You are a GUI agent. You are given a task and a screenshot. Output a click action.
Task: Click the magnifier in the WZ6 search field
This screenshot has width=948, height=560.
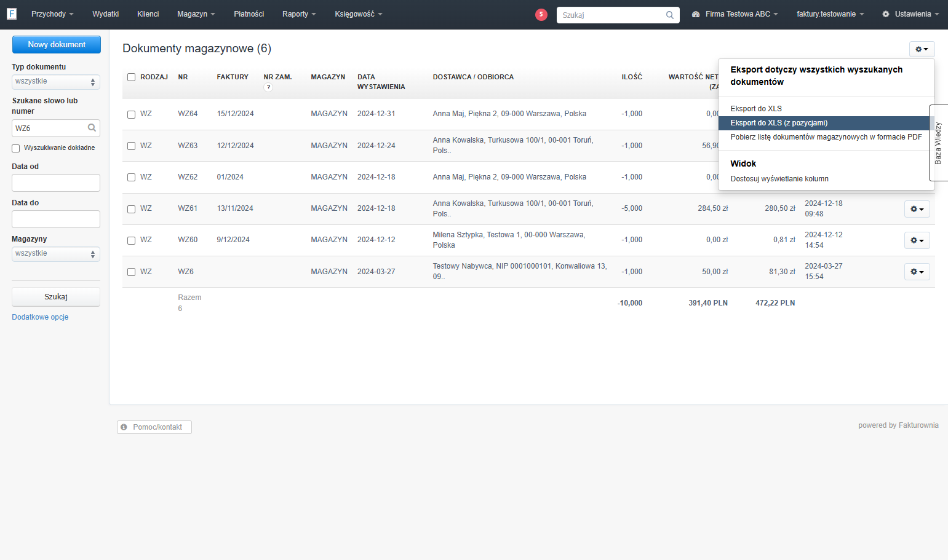pyautogui.click(x=92, y=128)
